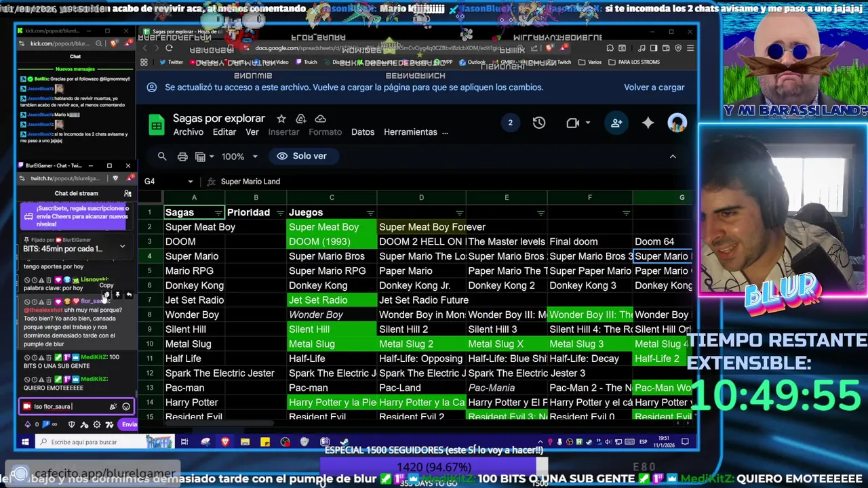Open Twitter bookmark in bookmarks bar
This screenshot has height=488, width=868.
[x=171, y=62]
